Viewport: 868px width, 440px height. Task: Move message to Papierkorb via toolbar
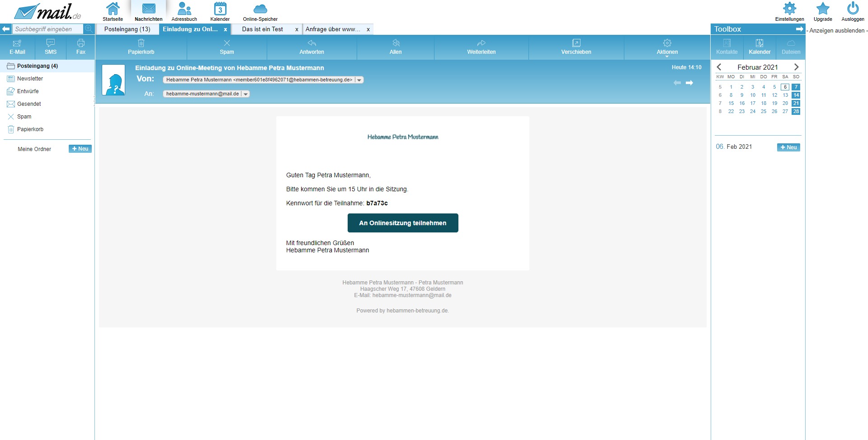click(141, 47)
